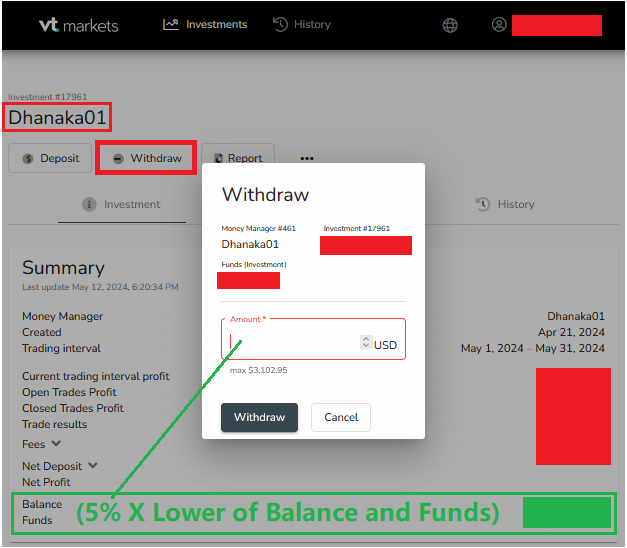Click the vt markets logo
Screen dimensions: 627x548
[78, 25]
